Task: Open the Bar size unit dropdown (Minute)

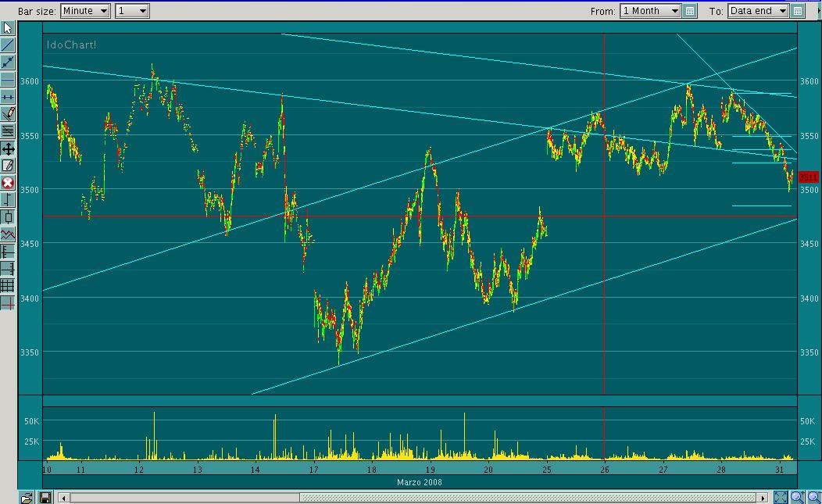Action: point(85,11)
